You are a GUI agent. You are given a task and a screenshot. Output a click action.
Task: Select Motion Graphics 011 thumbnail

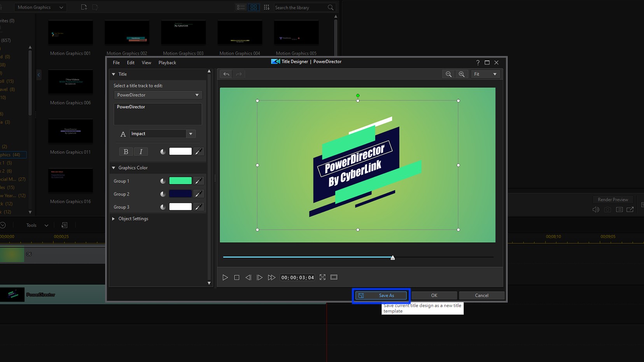(x=70, y=131)
